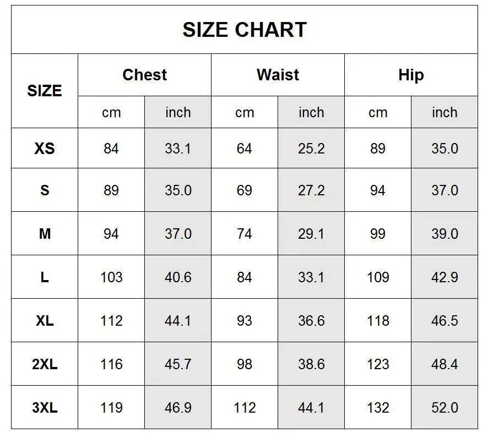Click the 39.0 hip inch cell
The width and height of the screenshot is (504, 433).
(445, 234)
